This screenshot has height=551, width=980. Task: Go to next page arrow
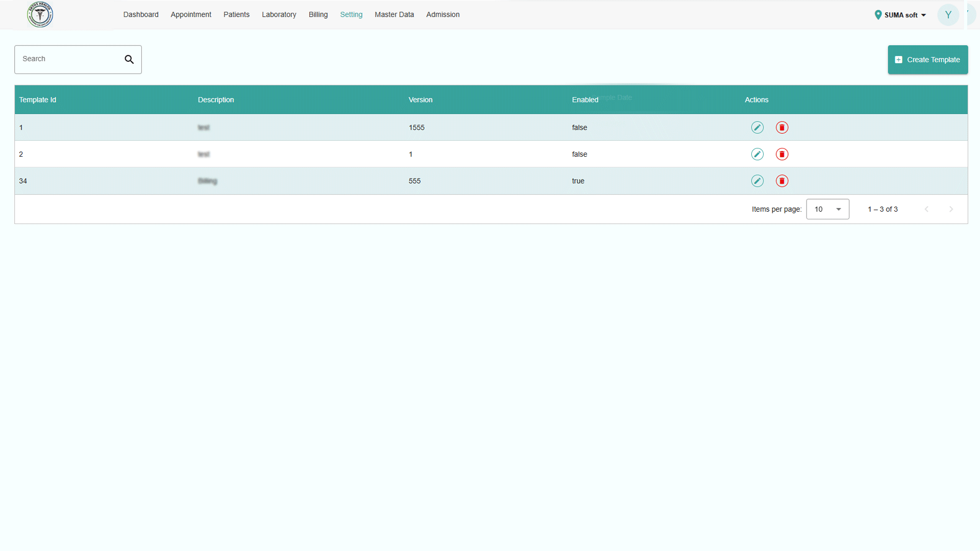click(x=951, y=209)
